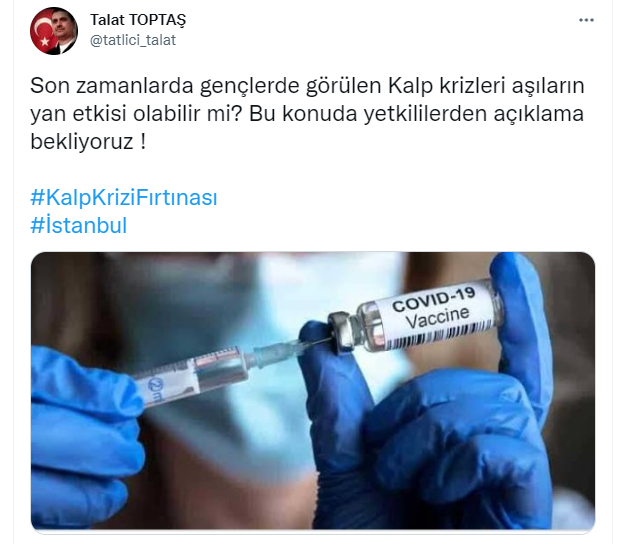619x544 pixels.
Task: Click the Talat TOPTAŞ display name
Action: [x=138, y=20]
